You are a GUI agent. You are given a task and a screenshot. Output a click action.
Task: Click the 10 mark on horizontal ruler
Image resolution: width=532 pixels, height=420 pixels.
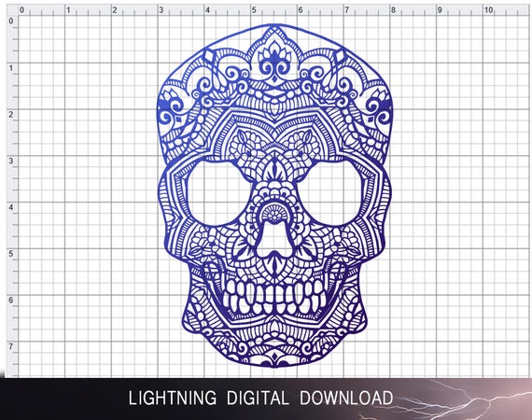(488, 10)
